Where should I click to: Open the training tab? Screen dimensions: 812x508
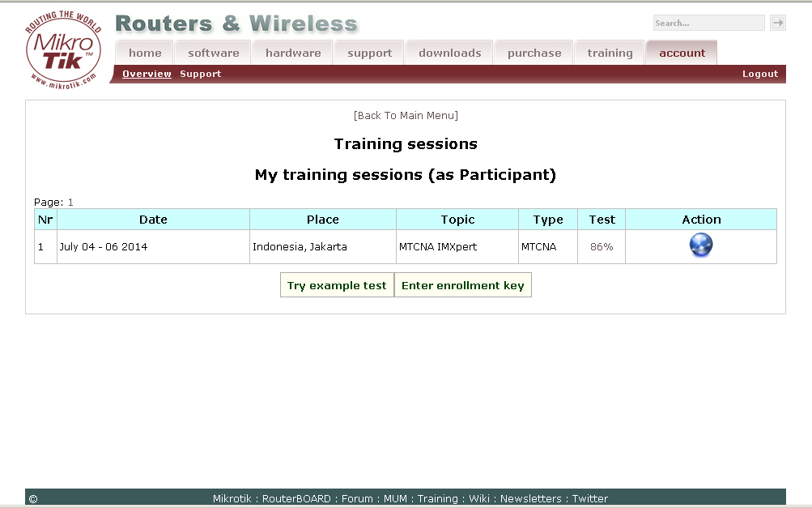[610, 53]
